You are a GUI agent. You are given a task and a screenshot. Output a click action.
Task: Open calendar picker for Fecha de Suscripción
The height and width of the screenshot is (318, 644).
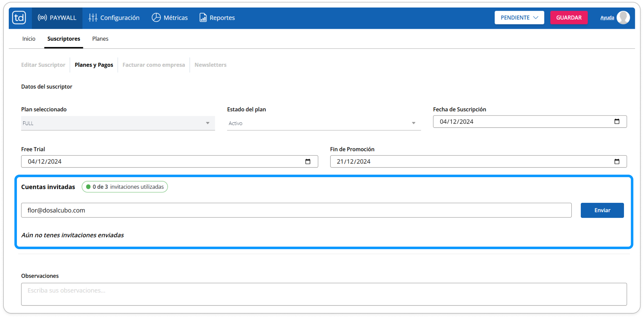617,121
